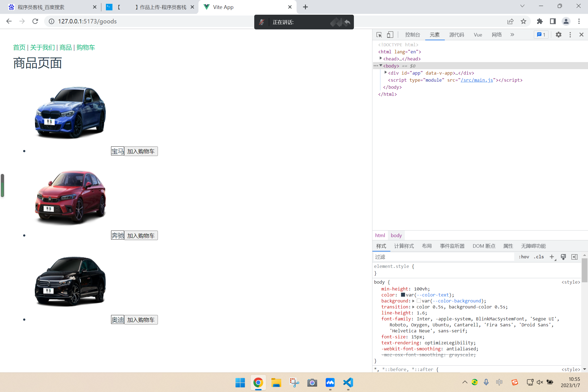The height and width of the screenshot is (392, 588).
Task: Click the red car image
Action: (x=70, y=197)
